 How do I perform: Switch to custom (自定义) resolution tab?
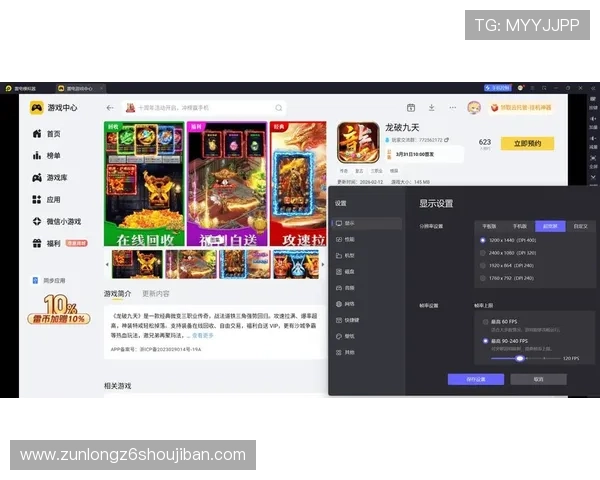[580, 226]
